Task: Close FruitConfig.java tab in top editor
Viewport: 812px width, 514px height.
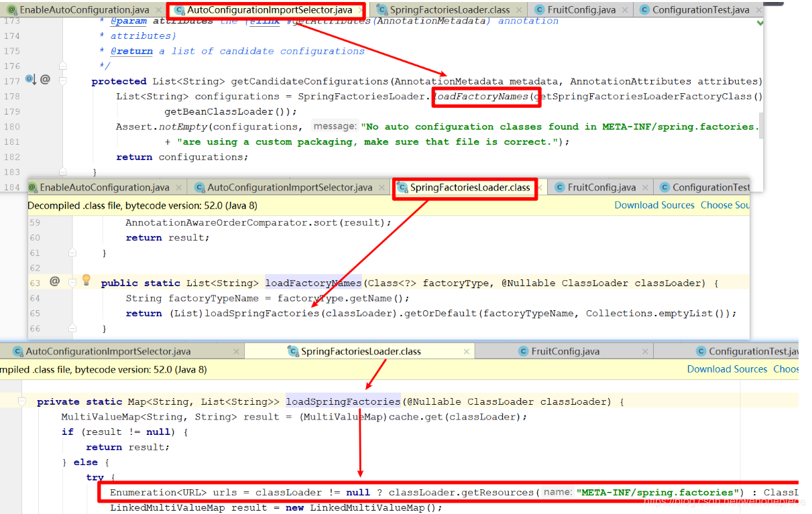Action: click(625, 10)
